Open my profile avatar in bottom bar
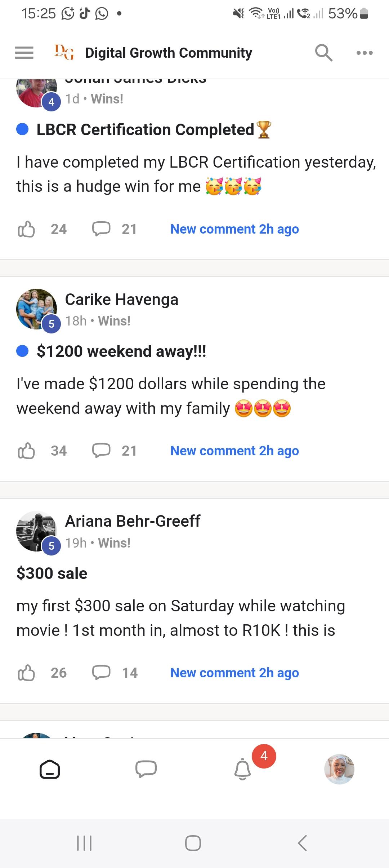Screen dimensions: 389x868 [x=339, y=770]
